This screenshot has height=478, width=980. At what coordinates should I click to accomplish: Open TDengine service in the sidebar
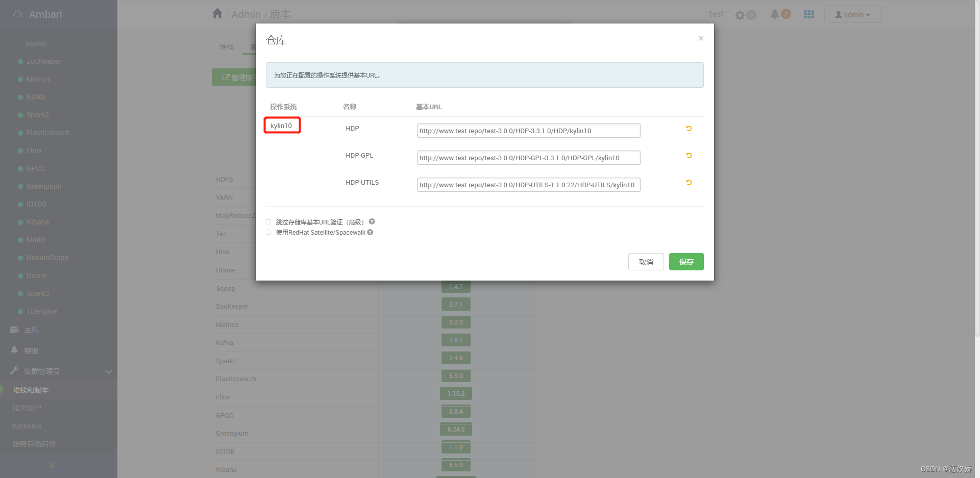[41, 311]
